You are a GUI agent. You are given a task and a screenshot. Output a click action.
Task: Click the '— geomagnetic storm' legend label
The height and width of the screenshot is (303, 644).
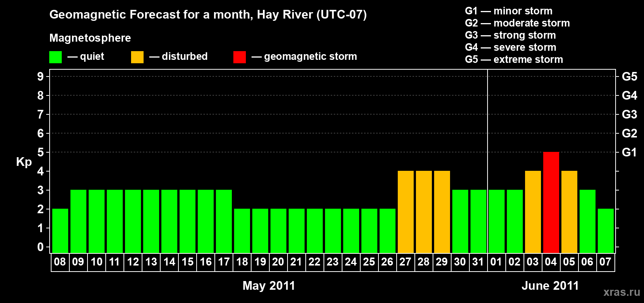point(304,57)
